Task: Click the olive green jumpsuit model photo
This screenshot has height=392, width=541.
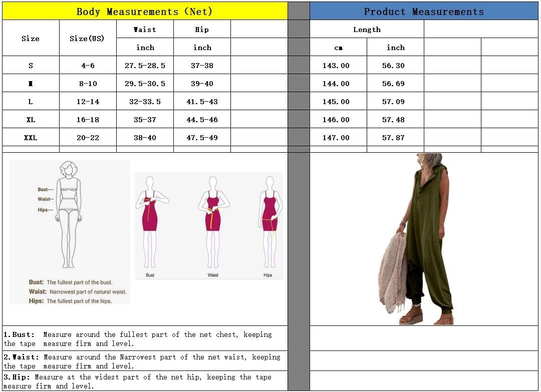Action: point(416,239)
